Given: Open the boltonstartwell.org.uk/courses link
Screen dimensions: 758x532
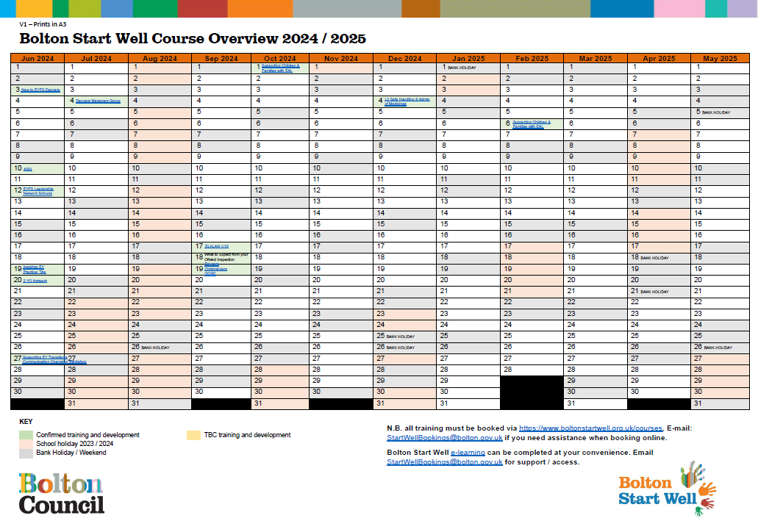Looking at the screenshot, I should click(x=590, y=428).
